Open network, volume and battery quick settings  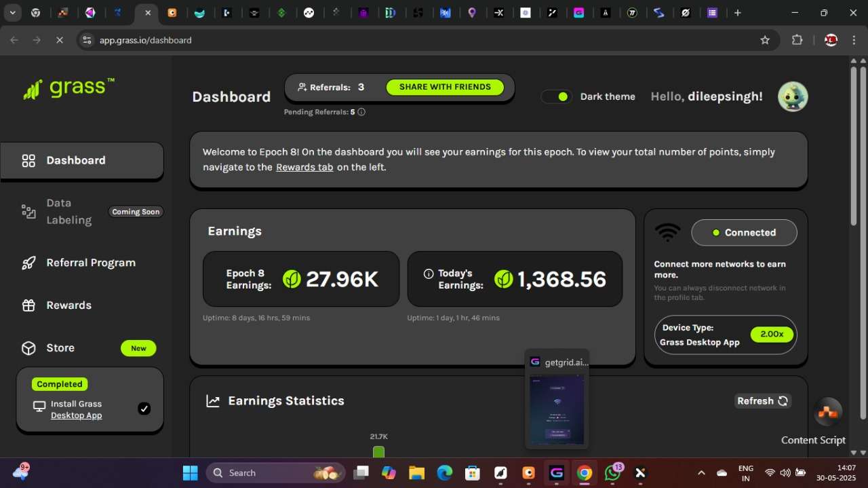pyautogui.click(x=785, y=473)
